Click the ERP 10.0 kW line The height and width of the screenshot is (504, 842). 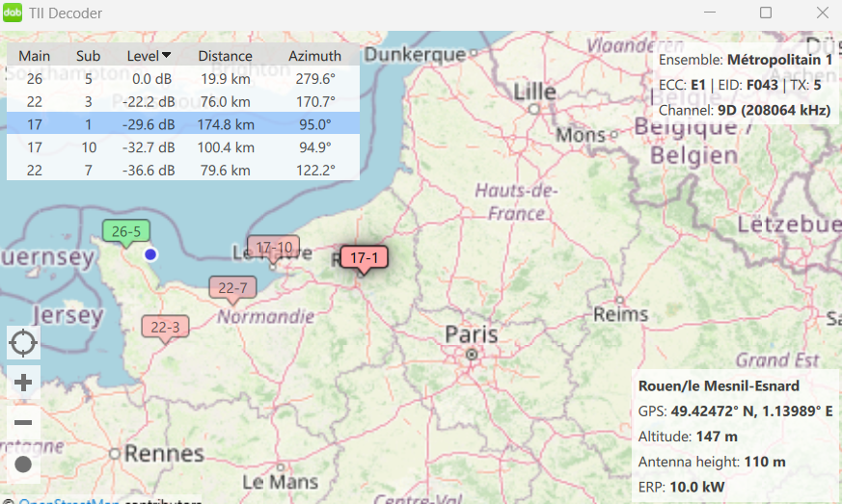pos(681,487)
